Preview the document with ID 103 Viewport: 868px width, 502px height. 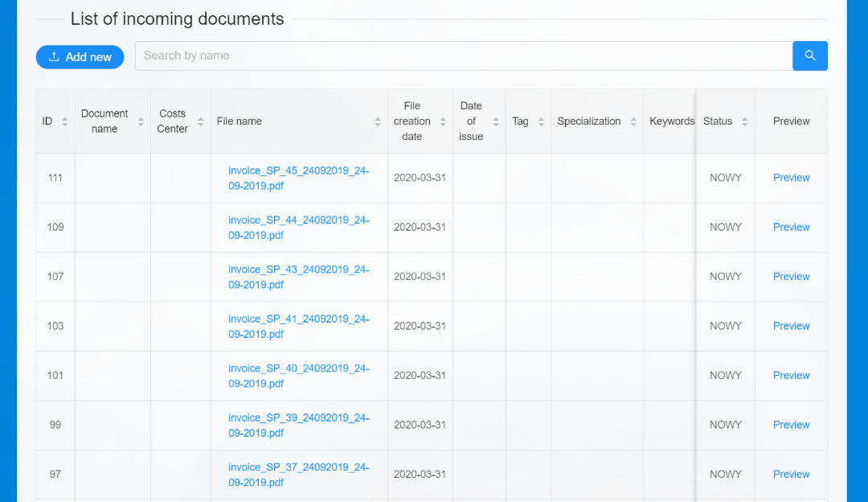[x=791, y=326]
